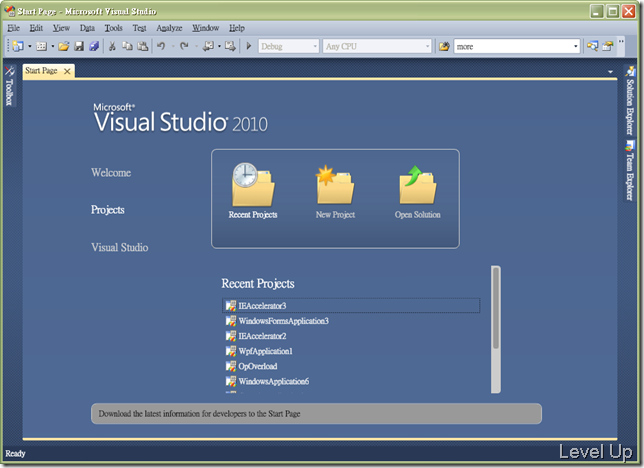Viewport: 644px width, 468px height.
Task: Open the Tools menu
Action: point(113,28)
